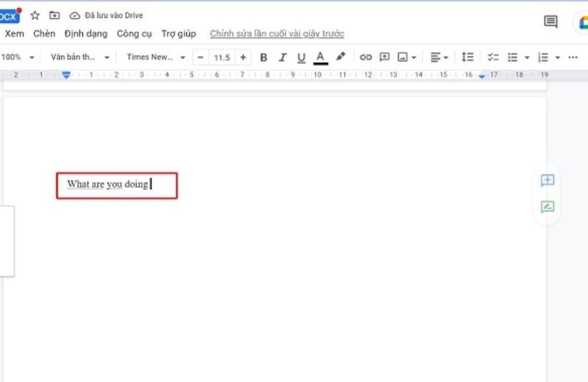Toggle bold formatting in the toolbar
The width and height of the screenshot is (588, 382).
tap(263, 57)
